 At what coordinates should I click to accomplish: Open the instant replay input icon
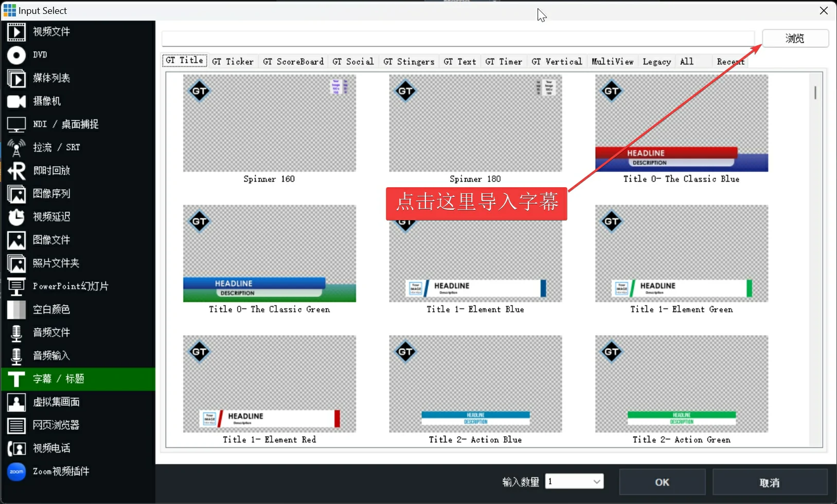(x=16, y=171)
